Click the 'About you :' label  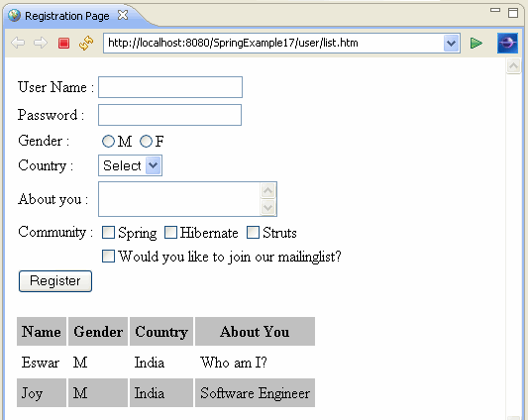click(53, 199)
